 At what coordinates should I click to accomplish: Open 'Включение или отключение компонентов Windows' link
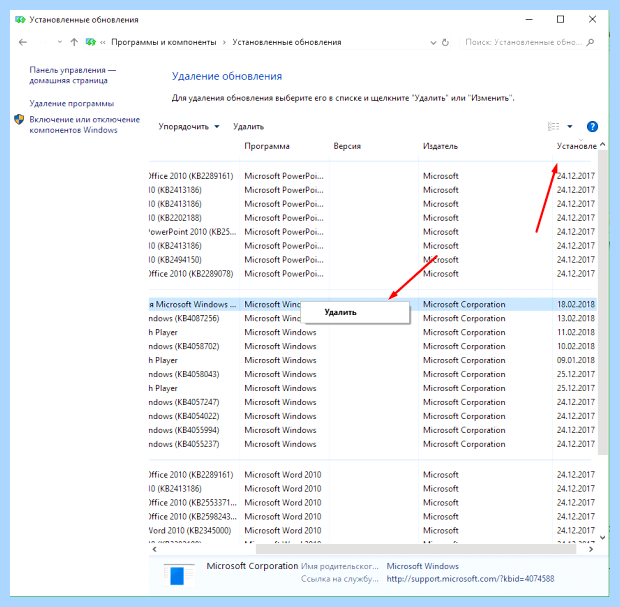85,125
